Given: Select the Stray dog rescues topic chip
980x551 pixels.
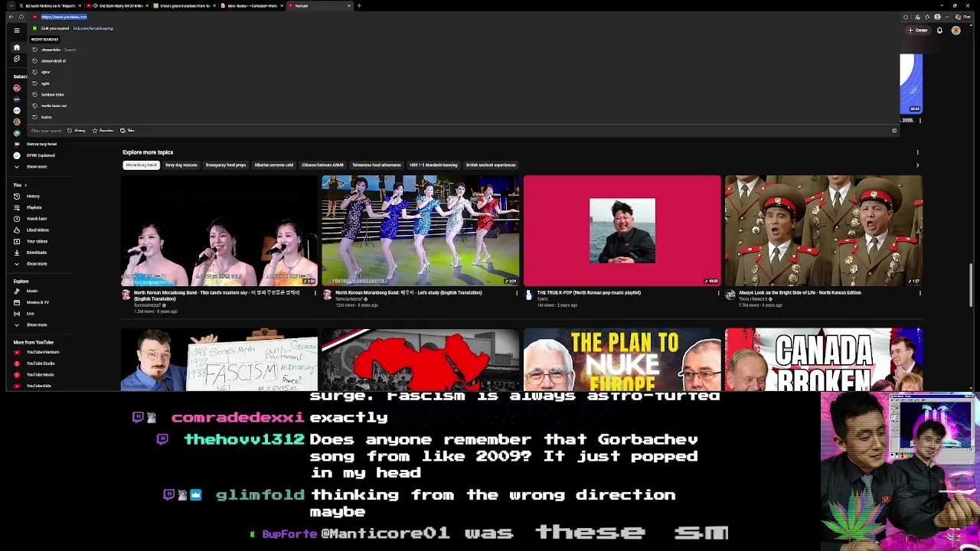Looking at the screenshot, I should click(181, 165).
